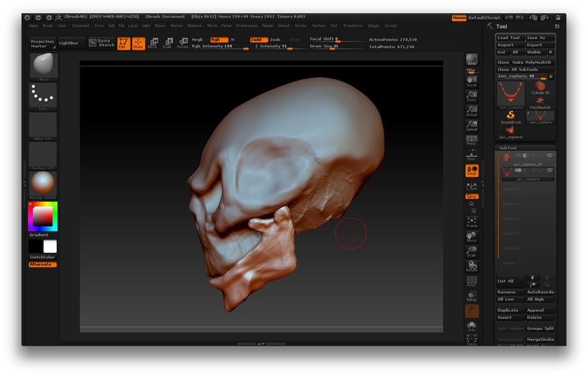Image resolution: width=588 pixels, height=376 pixels.
Task: Click the Append subtool button
Action: pyautogui.click(x=540, y=311)
